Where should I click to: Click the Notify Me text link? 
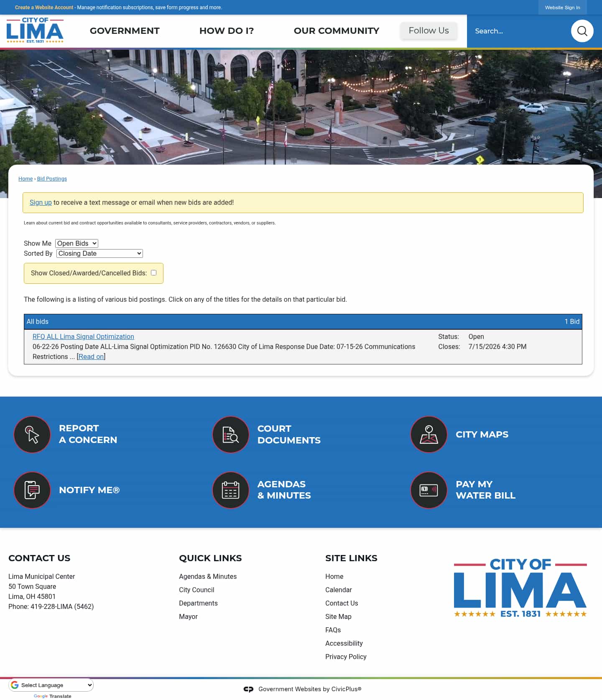click(89, 490)
